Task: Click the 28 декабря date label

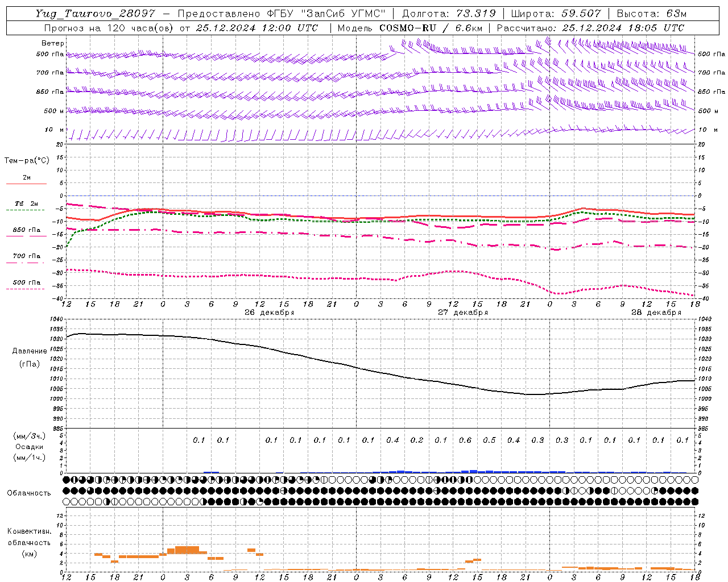Action: pyautogui.click(x=656, y=313)
